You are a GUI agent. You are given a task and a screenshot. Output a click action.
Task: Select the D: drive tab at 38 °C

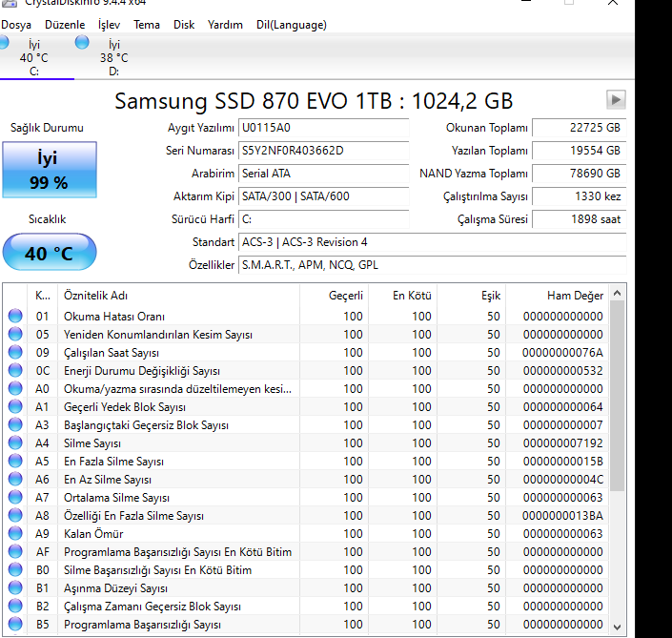pos(114,57)
